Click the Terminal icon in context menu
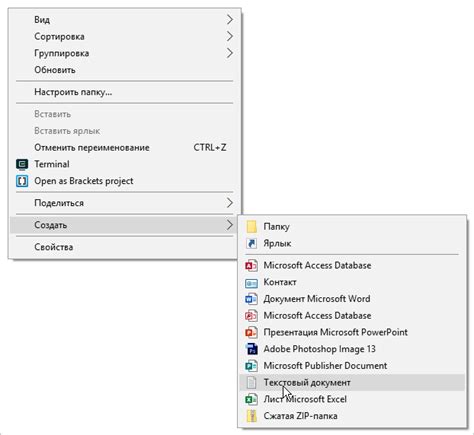 coord(22,164)
